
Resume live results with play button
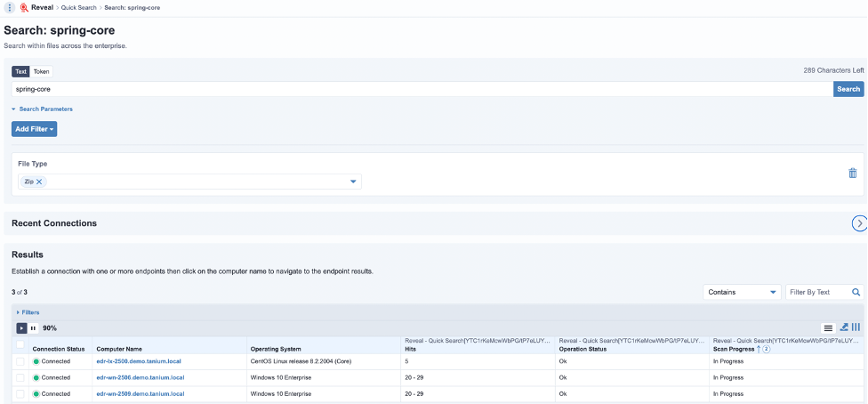pyautogui.click(x=21, y=328)
